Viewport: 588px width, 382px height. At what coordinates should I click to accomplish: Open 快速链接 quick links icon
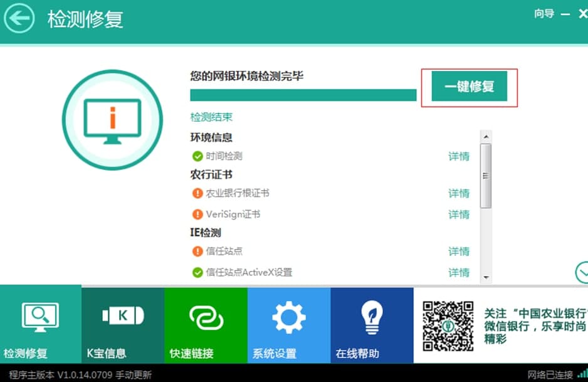tap(206, 319)
